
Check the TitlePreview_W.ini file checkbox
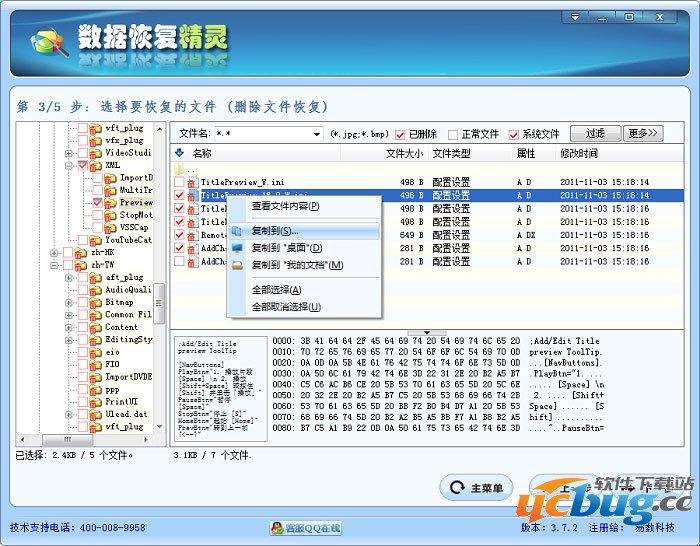click(179, 182)
